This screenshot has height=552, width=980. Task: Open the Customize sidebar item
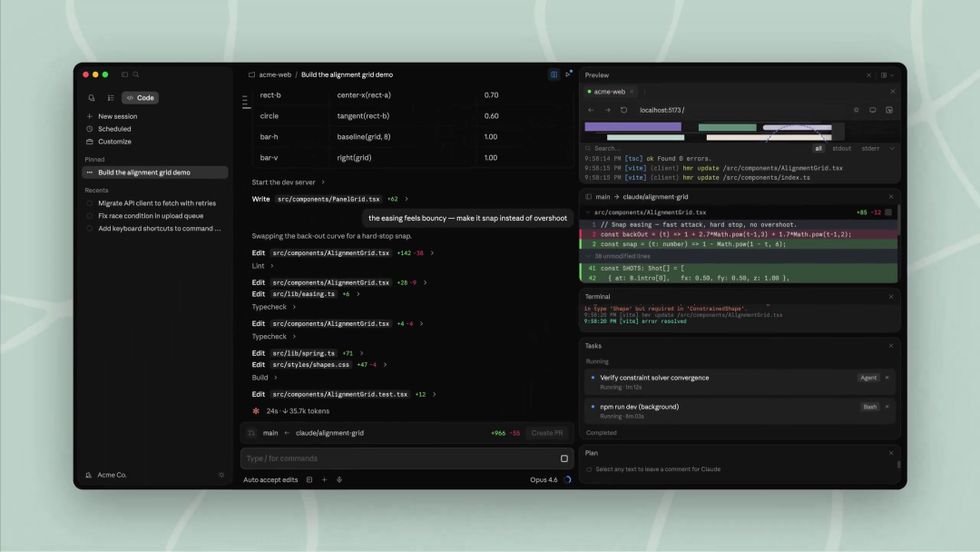pyautogui.click(x=114, y=142)
